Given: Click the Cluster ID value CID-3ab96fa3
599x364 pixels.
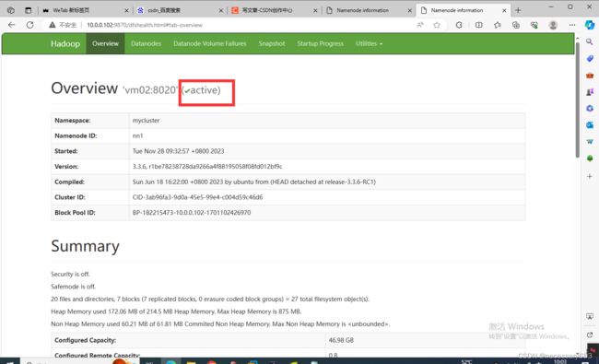Looking at the screenshot, I should tap(197, 197).
